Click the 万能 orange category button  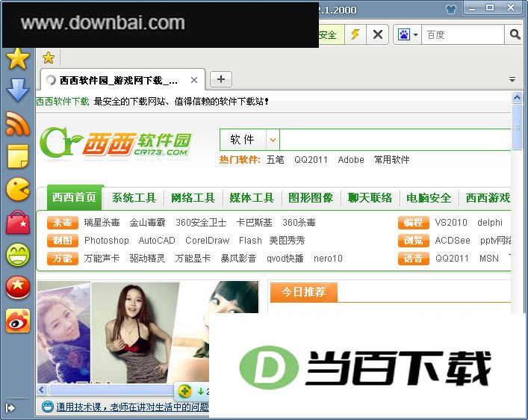point(62,258)
